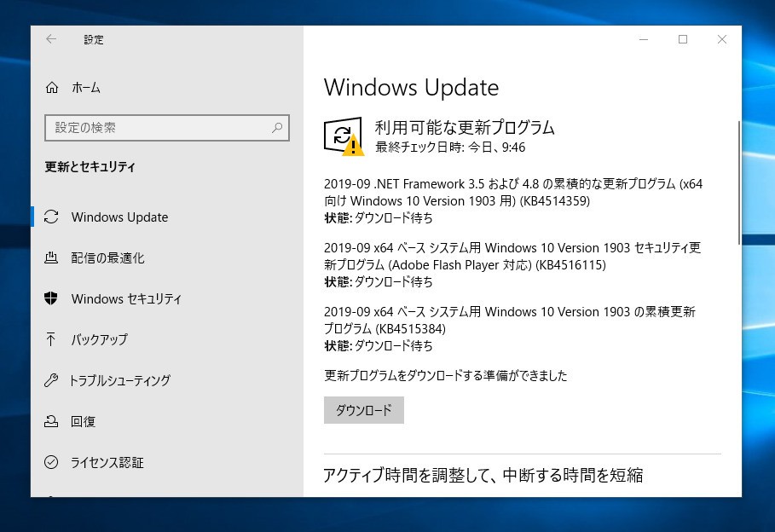This screenshot has height=532, width=775.
Task: Maximize the 設定 window
Action: coord(683,39)
